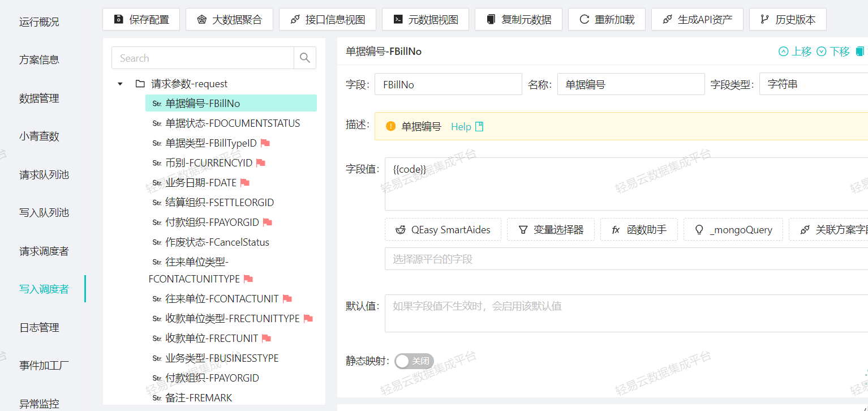Click the _mongoQuery button

[733, 229]
